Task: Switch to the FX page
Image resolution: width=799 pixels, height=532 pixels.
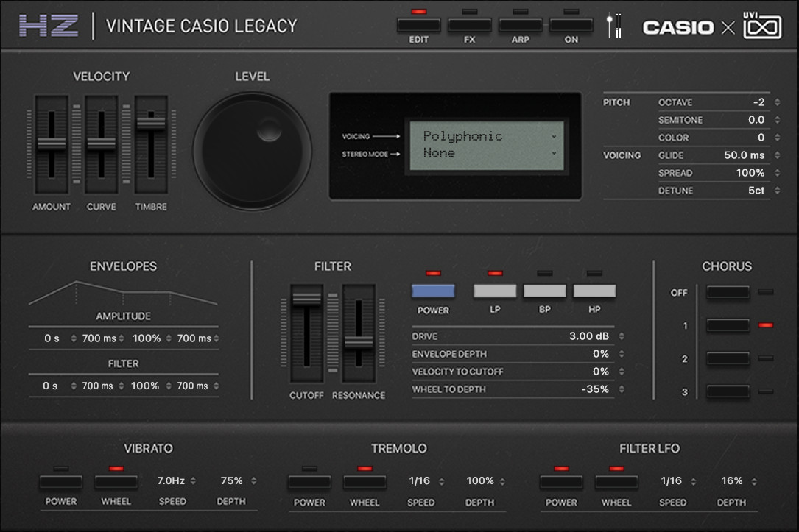Action: (469, 25)
